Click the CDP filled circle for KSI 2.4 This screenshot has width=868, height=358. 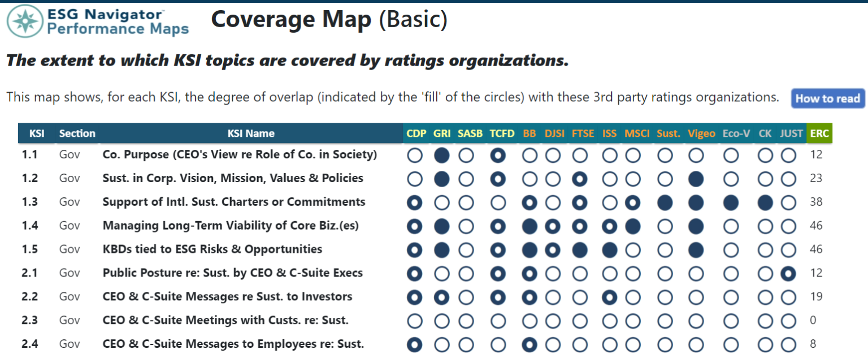(x=414, y=344)
